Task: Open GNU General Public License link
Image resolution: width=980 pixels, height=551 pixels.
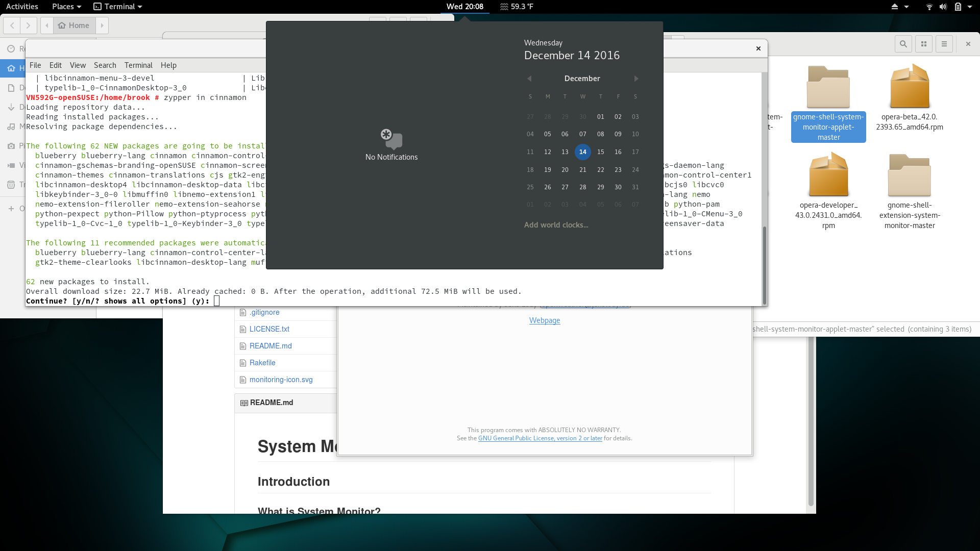Action: click(540, 438)
